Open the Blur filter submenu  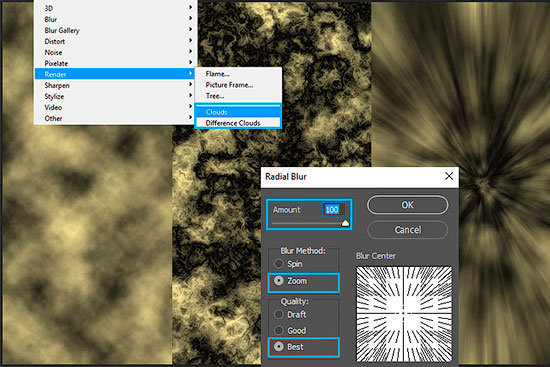[115, 19]
